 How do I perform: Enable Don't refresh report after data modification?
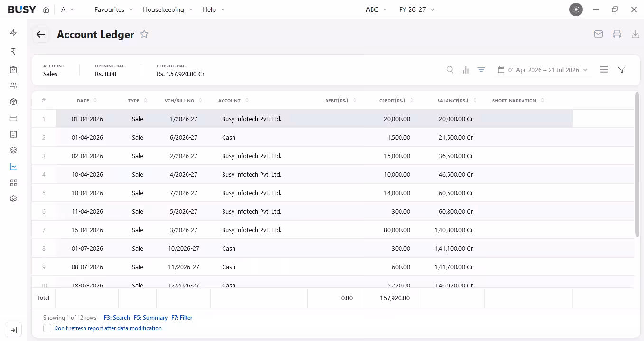(x=47, y=328)
